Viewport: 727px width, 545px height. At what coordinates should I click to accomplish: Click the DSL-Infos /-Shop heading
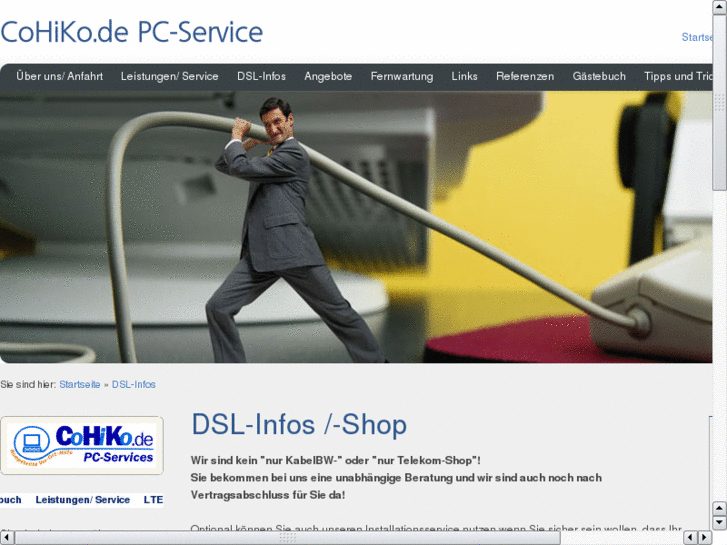(299, 424)
